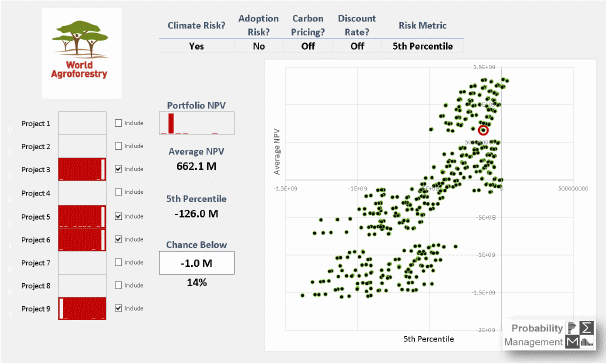
Task: Click the 'Project 8' label
Action: coord(36,286)
